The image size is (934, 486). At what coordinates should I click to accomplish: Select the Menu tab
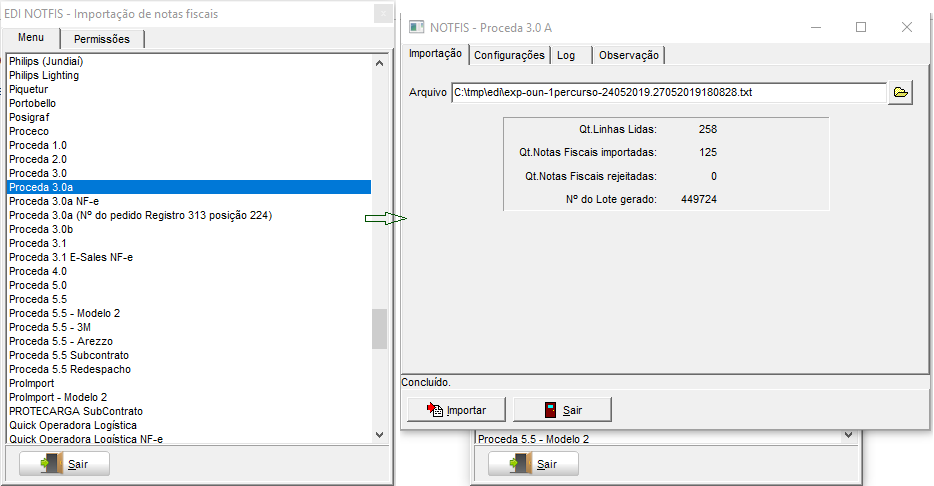pos(31,38)
